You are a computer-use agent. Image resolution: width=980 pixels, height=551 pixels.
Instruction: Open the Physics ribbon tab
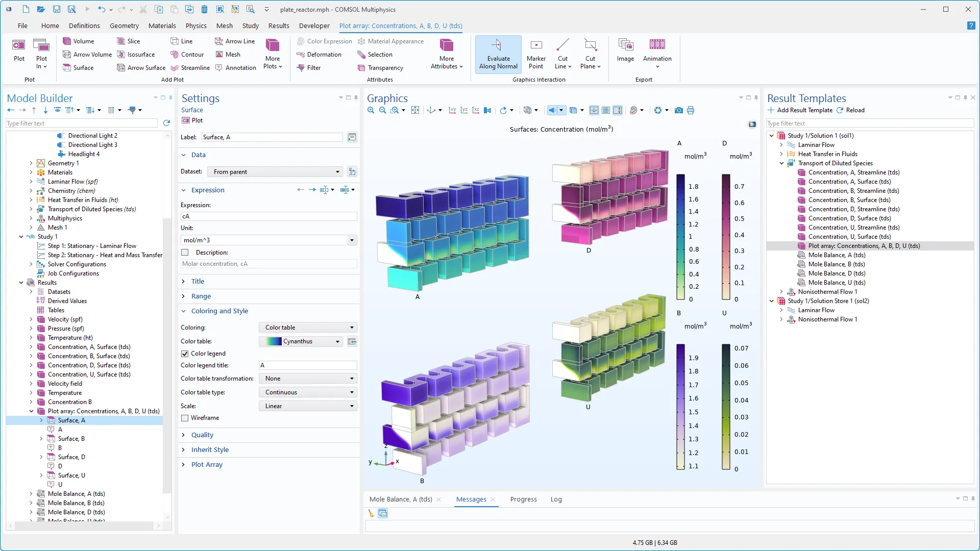(196, 26)
